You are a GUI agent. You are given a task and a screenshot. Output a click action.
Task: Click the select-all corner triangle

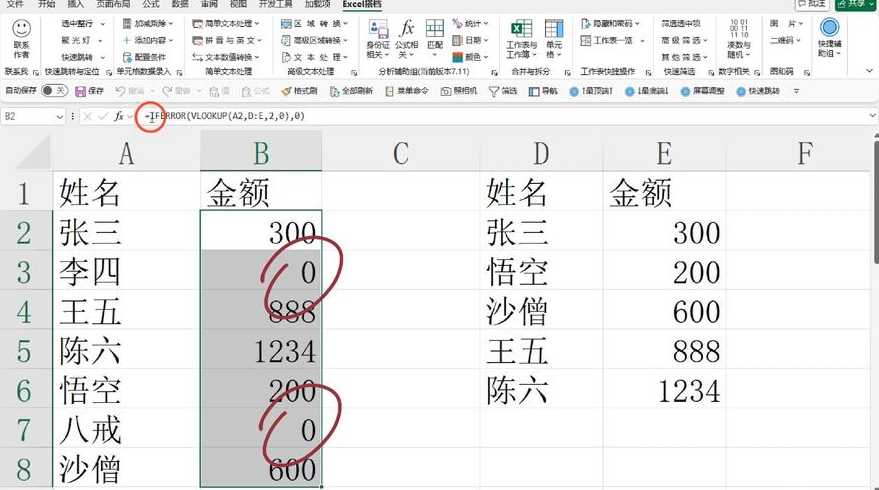click(x=34, y=152)
